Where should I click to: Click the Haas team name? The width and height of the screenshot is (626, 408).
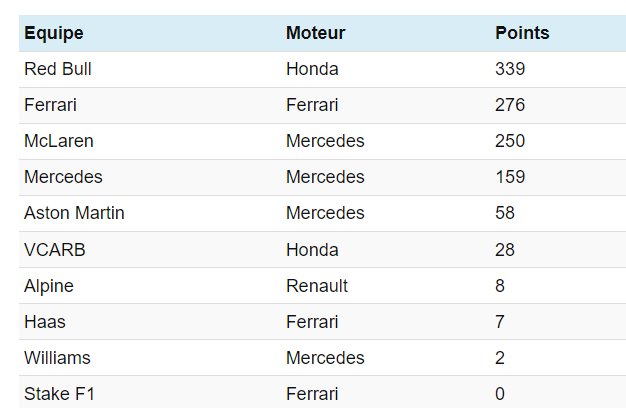coord(45,321)
